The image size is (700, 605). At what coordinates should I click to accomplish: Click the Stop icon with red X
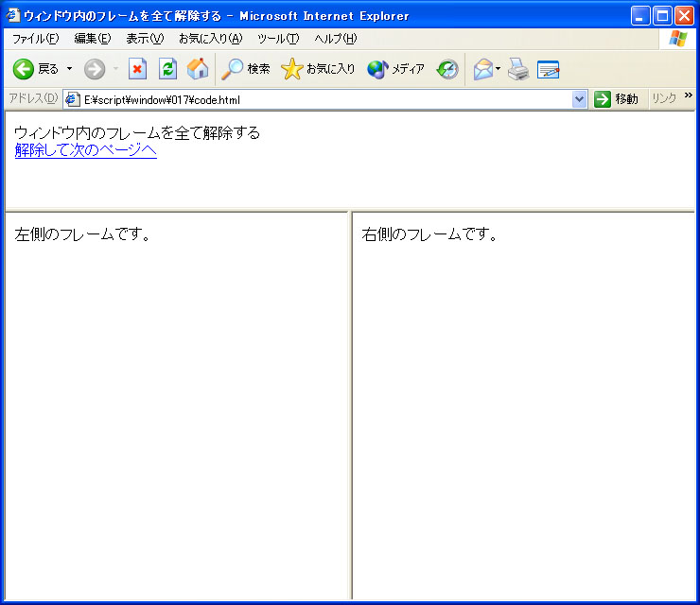coord(137,69)
